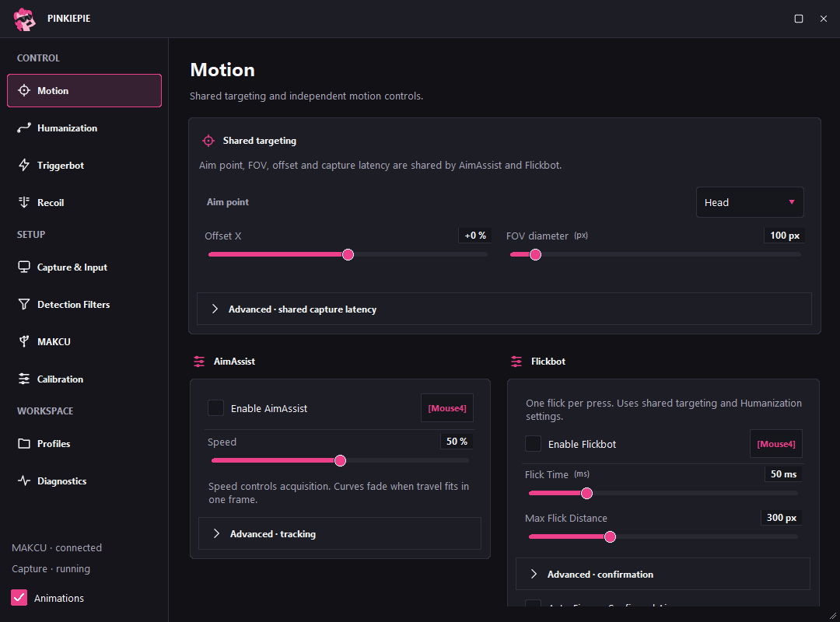Expand Advanced tracking section
The width and height of the screenshot is (840, 622).
click(x=340, y=533)
